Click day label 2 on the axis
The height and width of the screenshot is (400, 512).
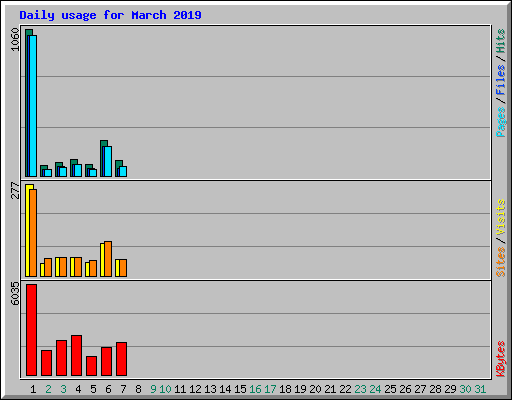click(48, 389)
